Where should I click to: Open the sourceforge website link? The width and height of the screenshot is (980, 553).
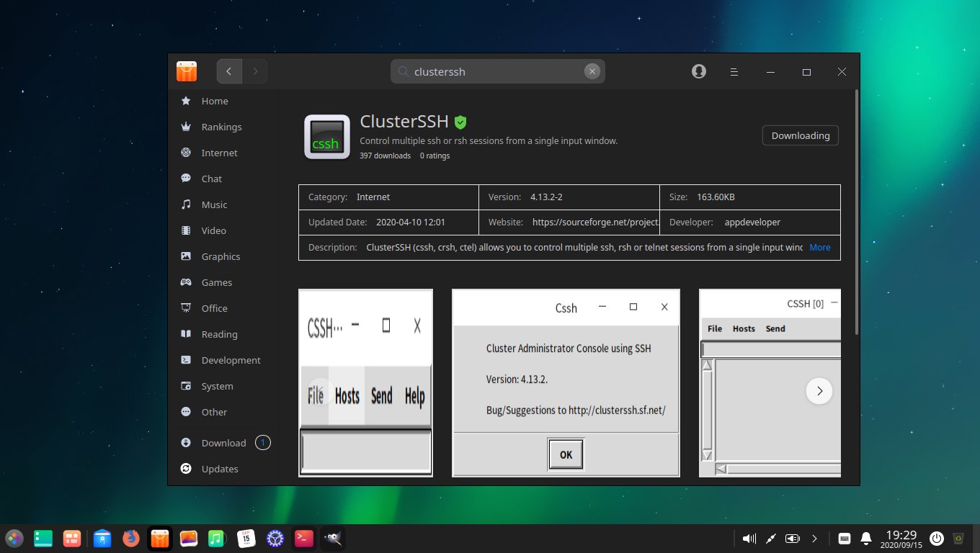[x=595, y=222]
